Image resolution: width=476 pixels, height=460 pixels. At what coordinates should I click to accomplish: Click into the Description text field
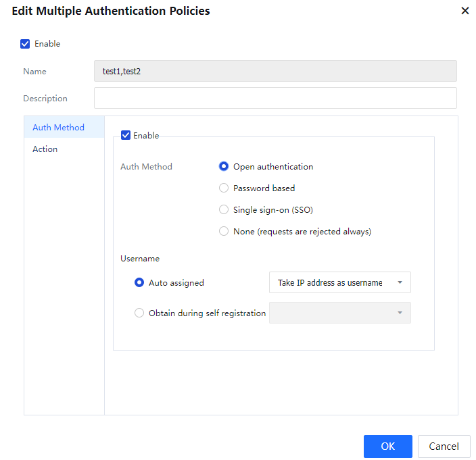point(275,98)
